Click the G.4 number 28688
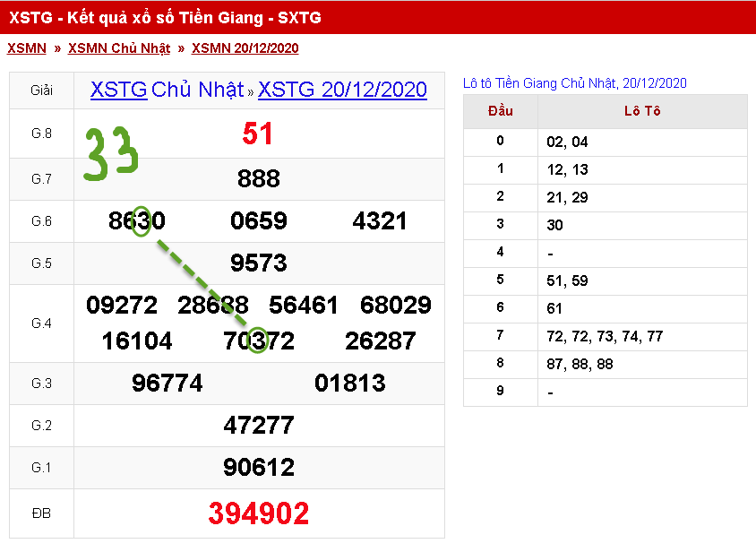Image resolution: width=756 pixels, height=552 pixels. (x=212, y=306)
